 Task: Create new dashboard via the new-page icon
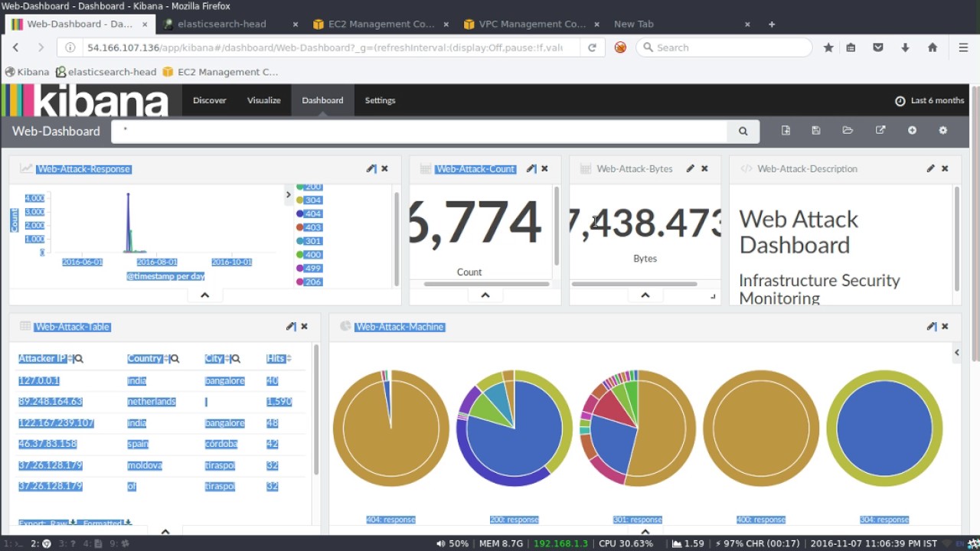pyautogui.click(x=786, y=131)
